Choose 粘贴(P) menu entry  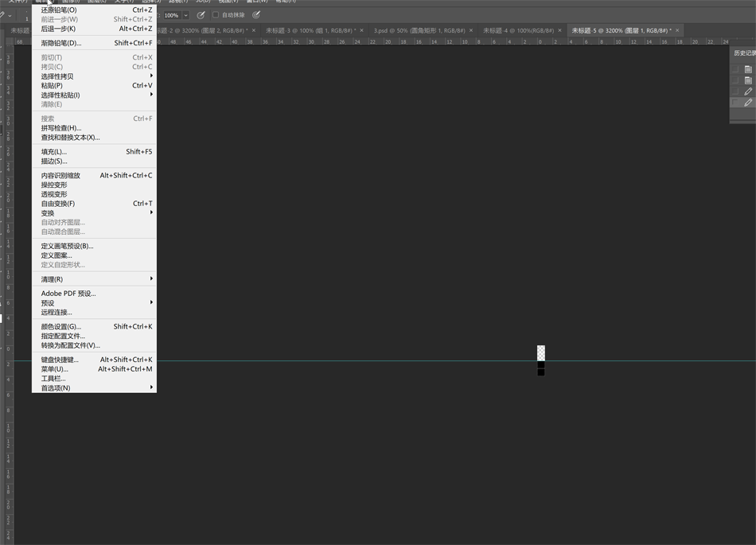(x=94, y=85)
